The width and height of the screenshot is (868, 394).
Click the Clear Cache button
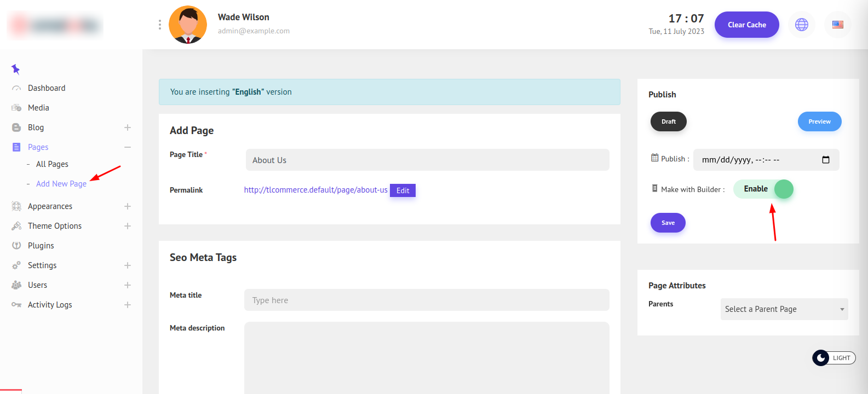(x=746, y=25)
